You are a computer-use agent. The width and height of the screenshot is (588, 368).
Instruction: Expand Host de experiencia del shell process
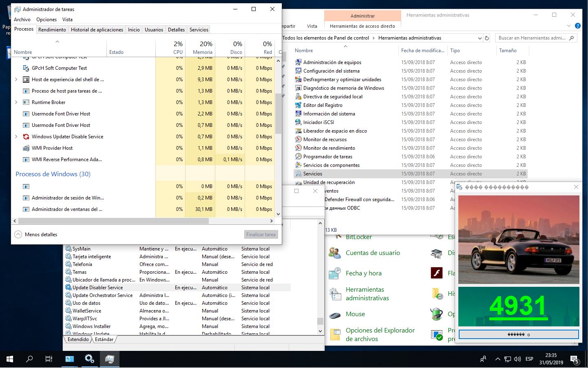point(16,80)
